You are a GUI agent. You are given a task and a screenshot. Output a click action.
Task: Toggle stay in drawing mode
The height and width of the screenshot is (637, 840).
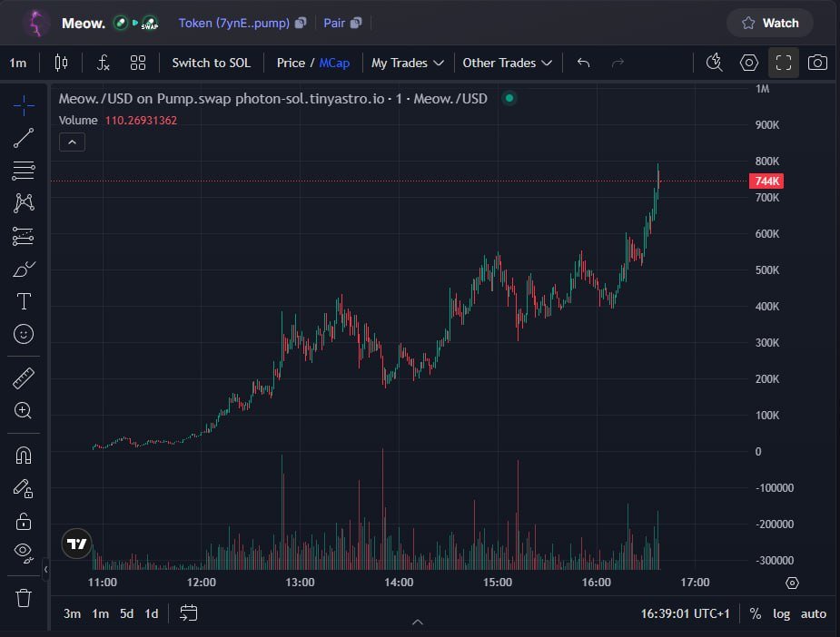click(24, 488)
